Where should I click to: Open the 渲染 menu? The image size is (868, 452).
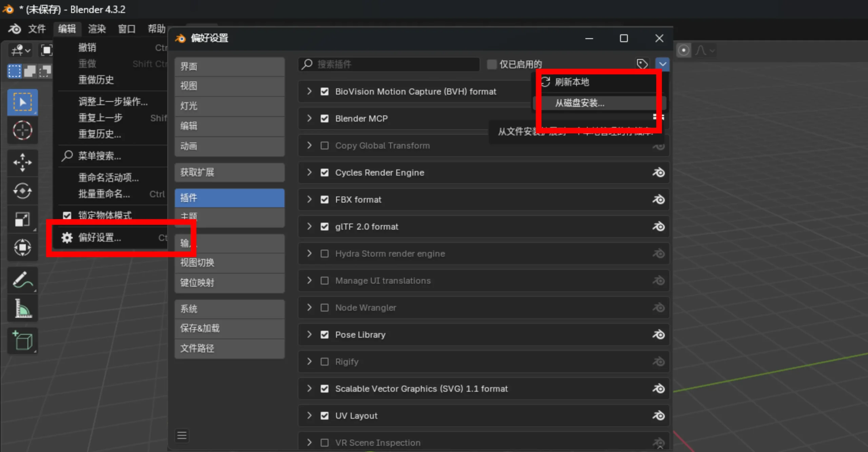point(97,29)
